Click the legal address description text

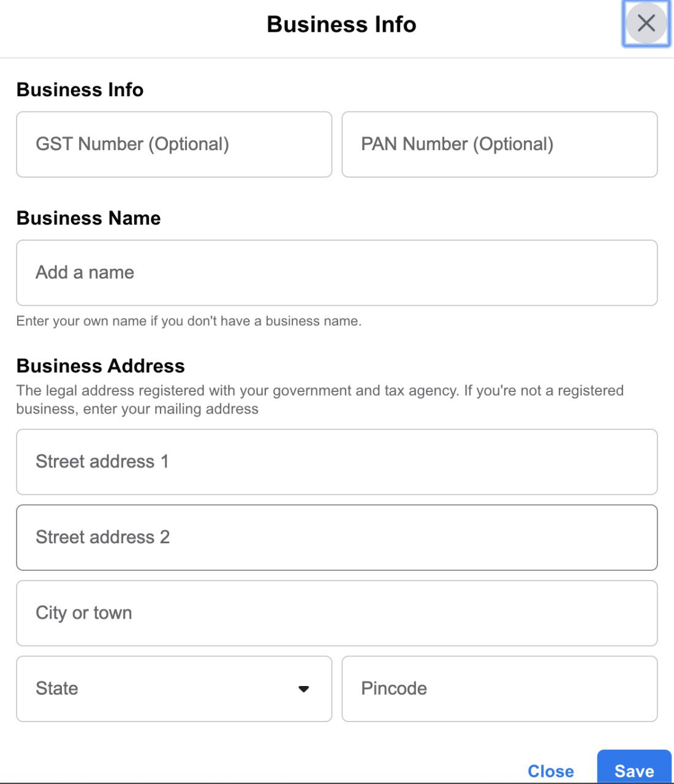320,399
